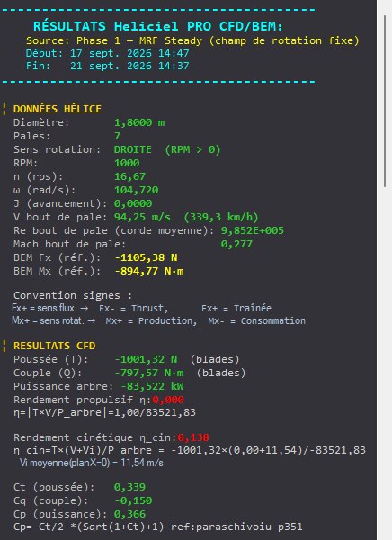Click the diameter value '1,8000 m'

tap(139, 122)
